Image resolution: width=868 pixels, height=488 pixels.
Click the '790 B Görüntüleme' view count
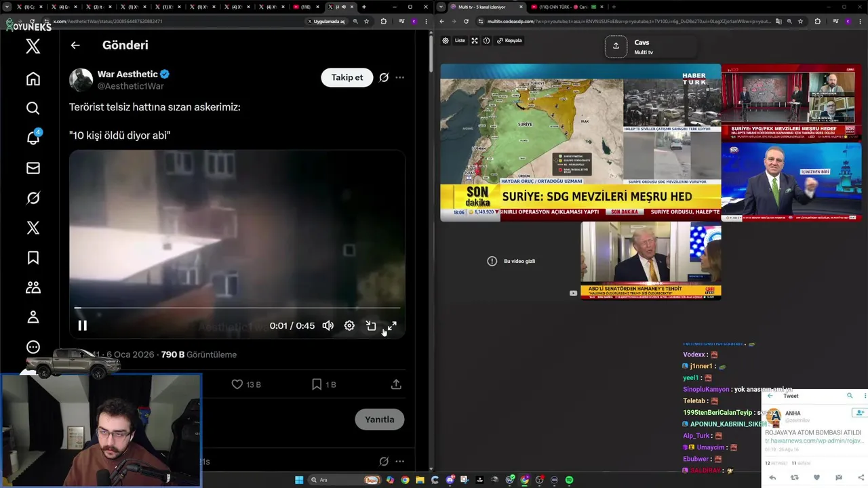click(x=199, y=354)
